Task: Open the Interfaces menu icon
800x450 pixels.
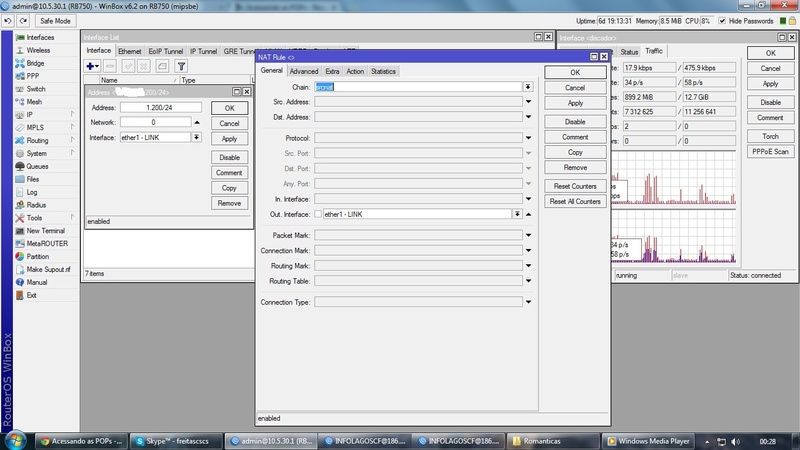Action: click(x=20, y=37)
